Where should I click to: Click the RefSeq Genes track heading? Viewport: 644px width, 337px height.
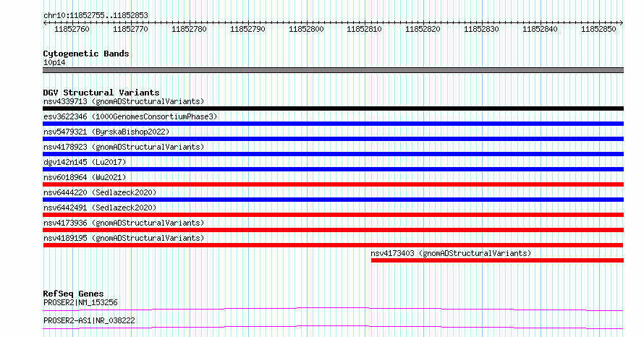coord(73,294)
